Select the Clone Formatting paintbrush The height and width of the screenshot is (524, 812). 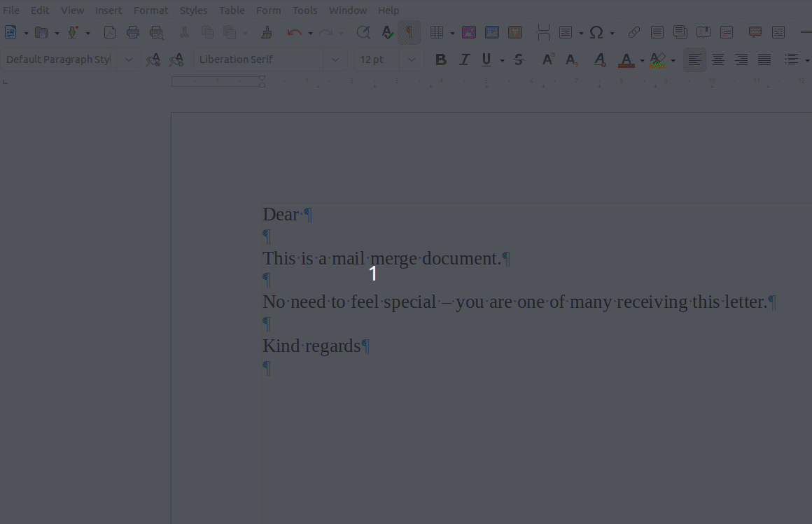click(x=266, y=32)
